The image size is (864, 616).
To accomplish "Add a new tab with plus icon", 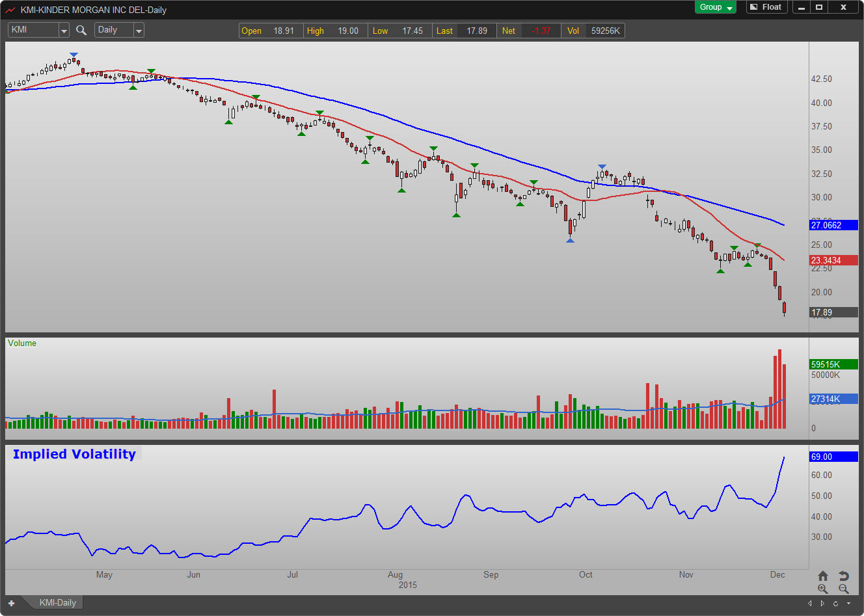I will (x=11, y=603).
